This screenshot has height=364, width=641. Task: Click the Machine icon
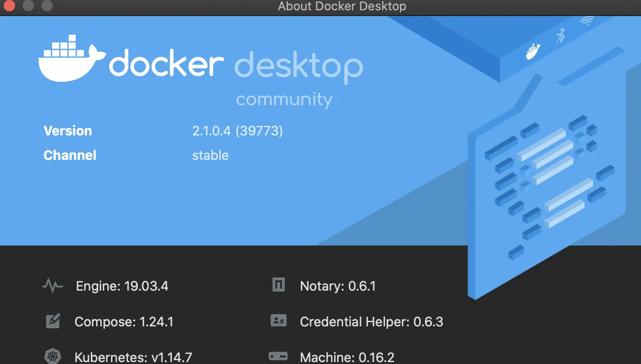pyautogui.click(x=278, y=356)
